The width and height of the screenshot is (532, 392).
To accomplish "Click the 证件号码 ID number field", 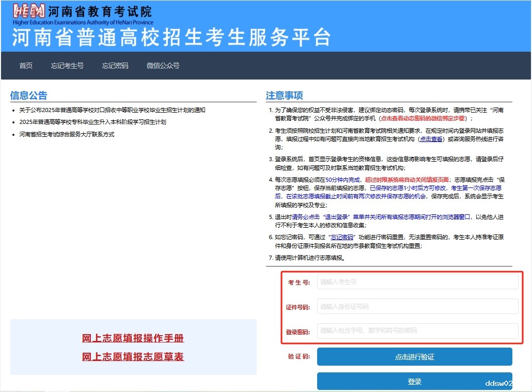I will [417, 306].
